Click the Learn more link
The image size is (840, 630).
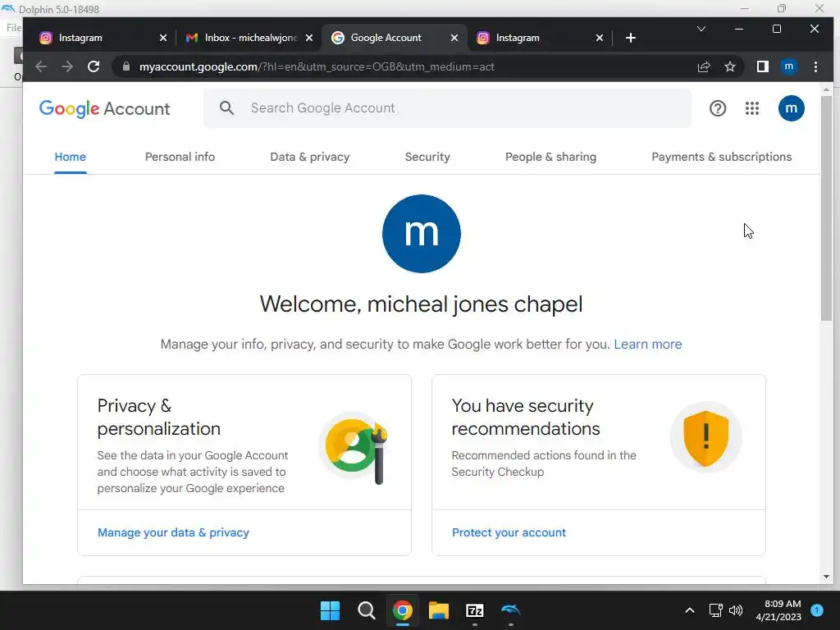[648, 344]
